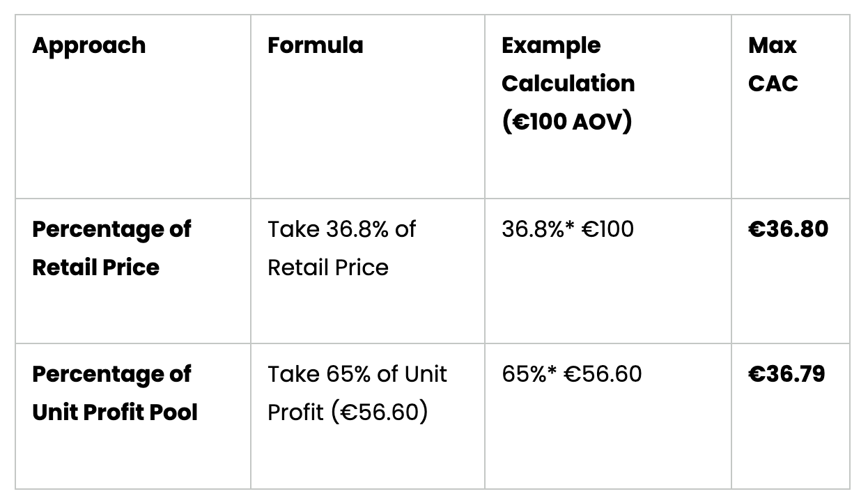Click the (€56.60) text in formula
The height and width of the screenshot is (503, 868).
(379, 412)
